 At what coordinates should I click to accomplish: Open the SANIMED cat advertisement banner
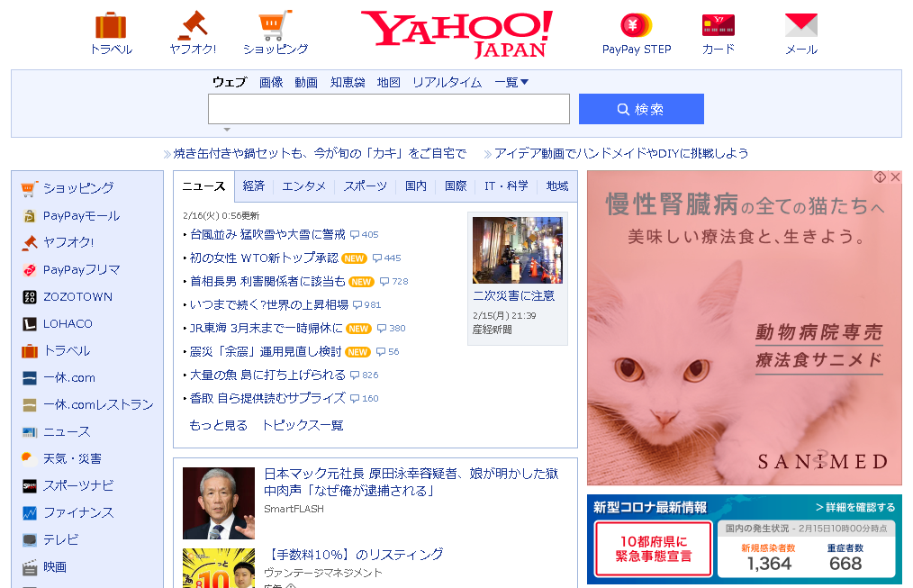point(744,328)
